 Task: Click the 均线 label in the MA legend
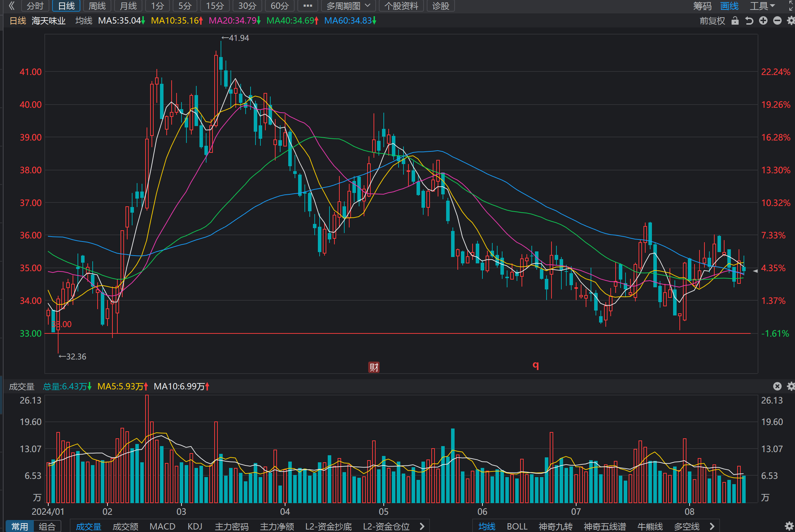click(x=84, y=21)
